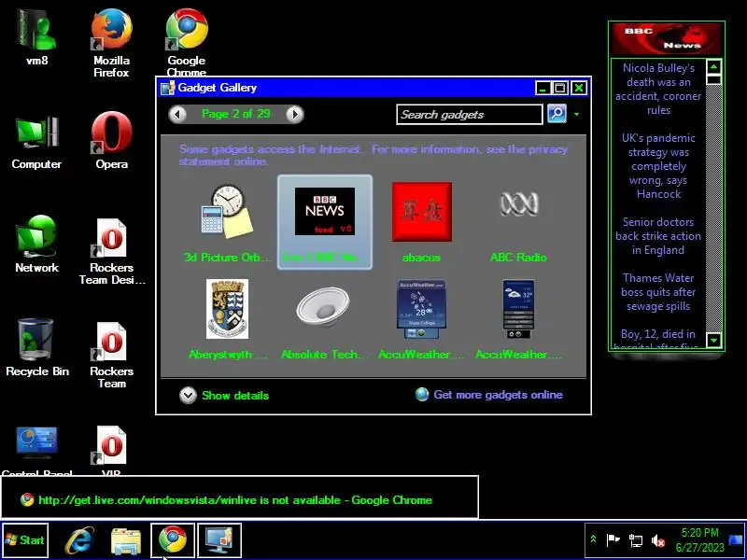The height and width of the screenshot is (560, 747).
Task: Select the Aberystwyth crest gadget
Action: (227, 319)
